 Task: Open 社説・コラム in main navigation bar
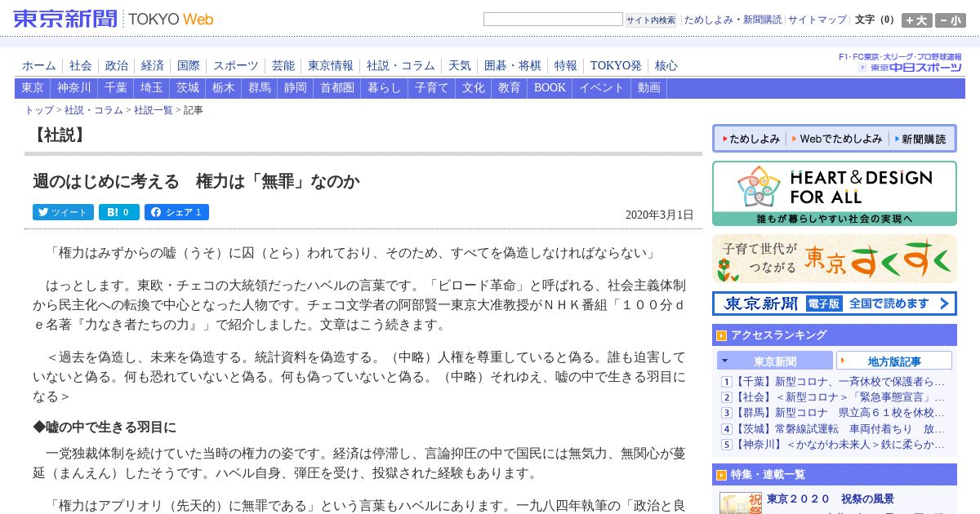401,65
